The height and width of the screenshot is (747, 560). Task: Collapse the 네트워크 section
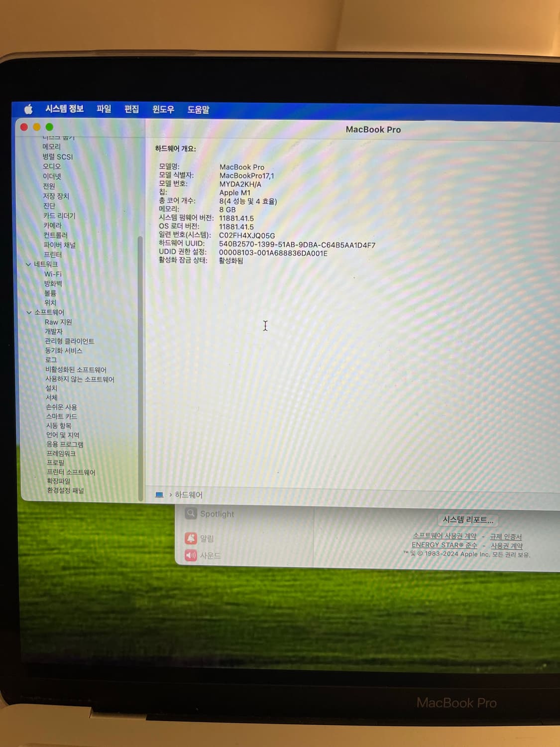[x=28, y=264]
